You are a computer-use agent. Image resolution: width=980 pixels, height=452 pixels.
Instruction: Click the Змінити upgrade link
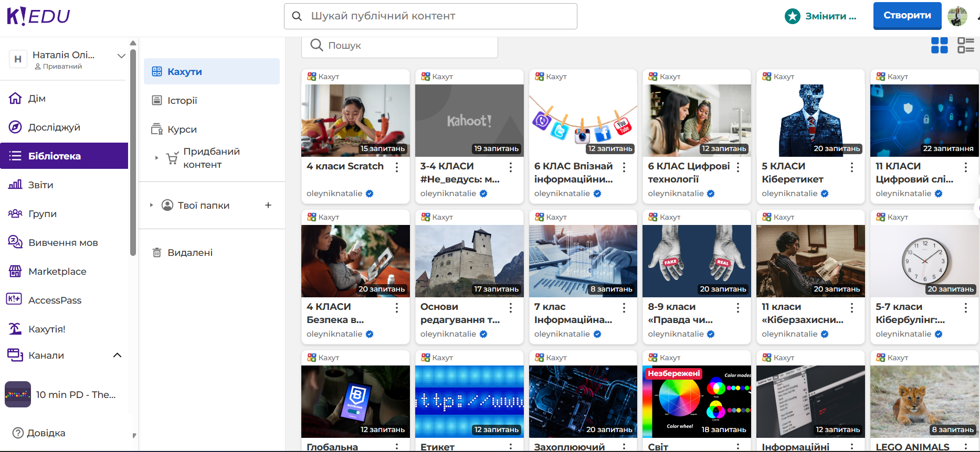(830, 16)
